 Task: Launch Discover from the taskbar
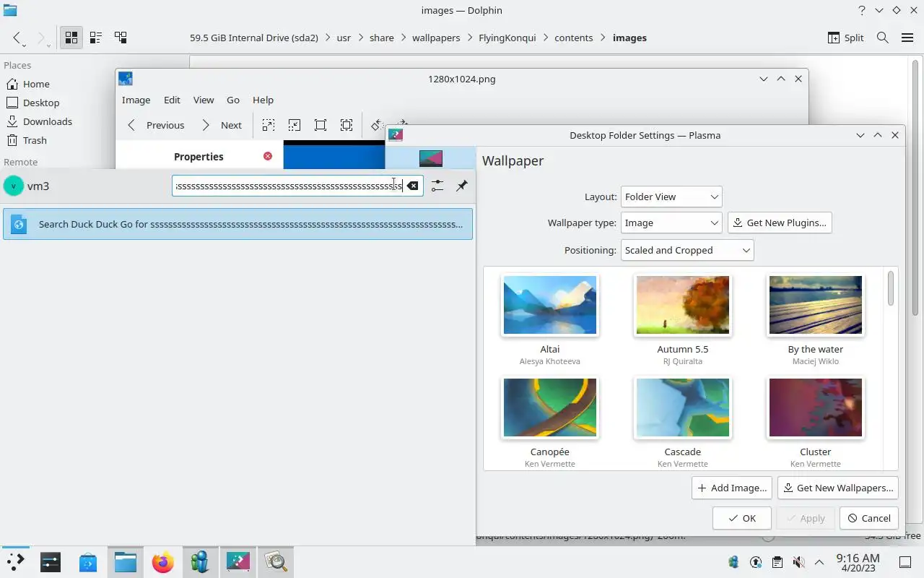click(88, 561)
